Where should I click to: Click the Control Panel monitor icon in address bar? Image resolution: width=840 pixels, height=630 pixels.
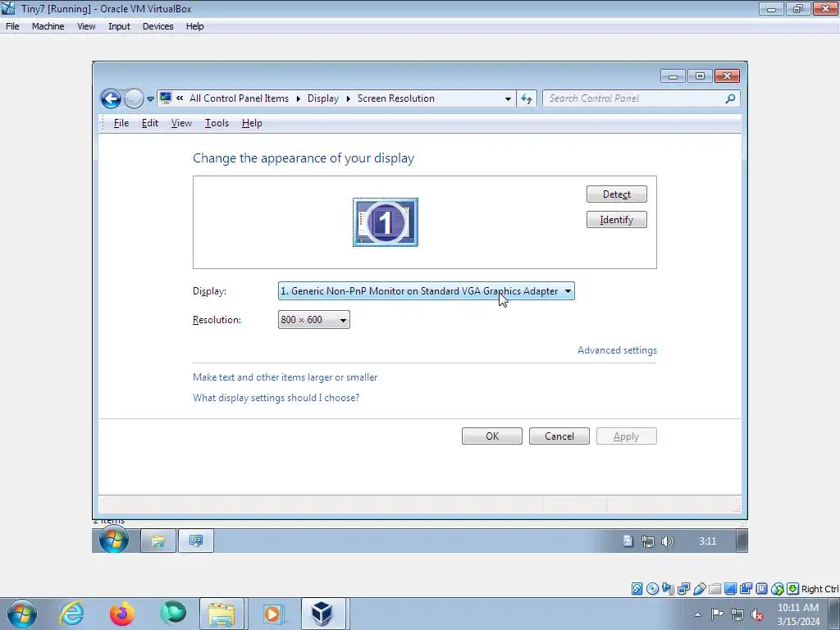coord(166,98)
